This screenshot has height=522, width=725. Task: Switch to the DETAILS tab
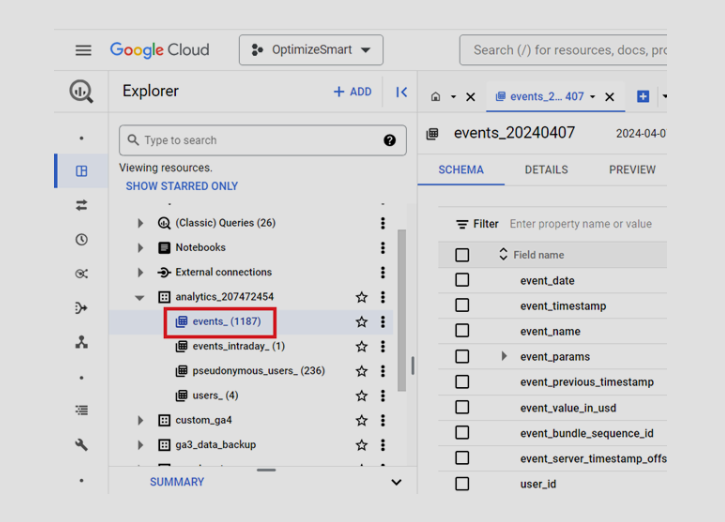point(546,170)
